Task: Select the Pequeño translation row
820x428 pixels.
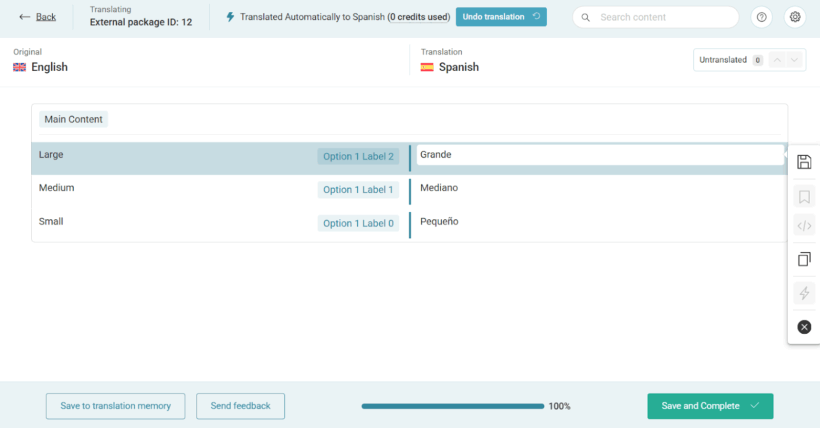Action: pos(599,222)
